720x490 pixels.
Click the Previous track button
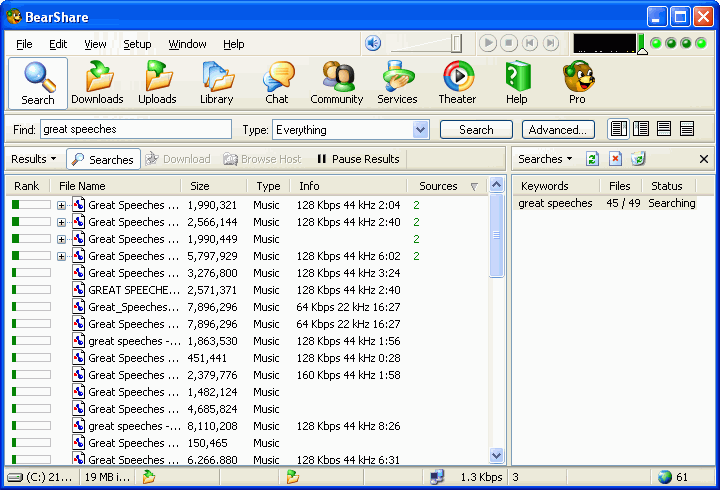530,43
